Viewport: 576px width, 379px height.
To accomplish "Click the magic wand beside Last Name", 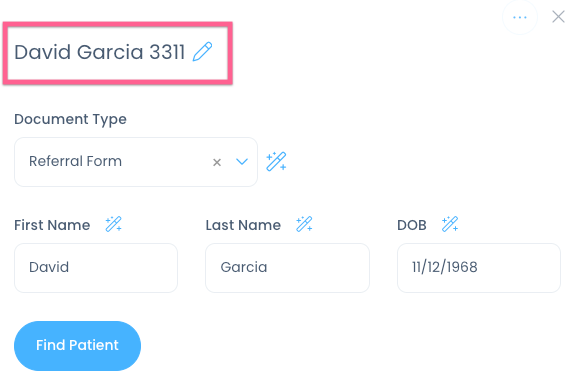I will pyautogui.click(x=304, y=224).
